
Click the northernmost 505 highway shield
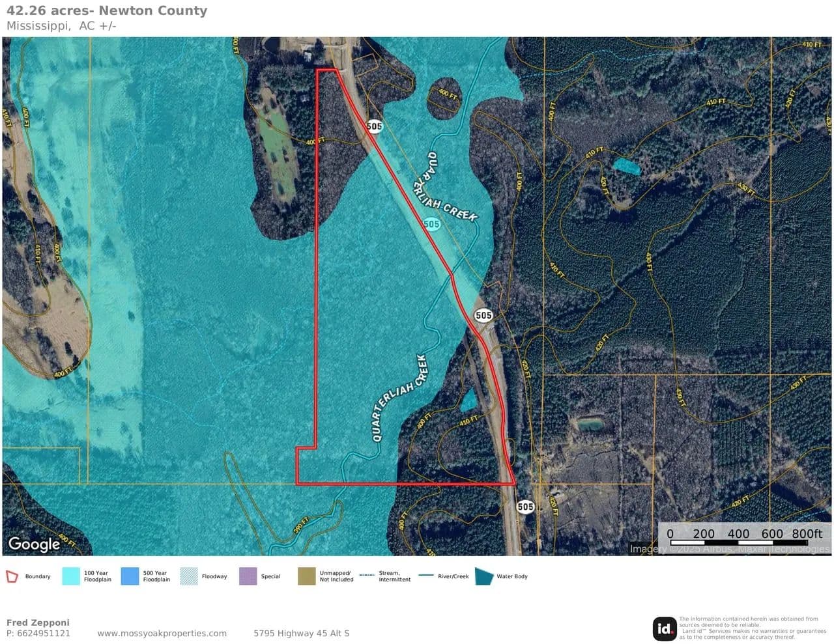[374, 126]
